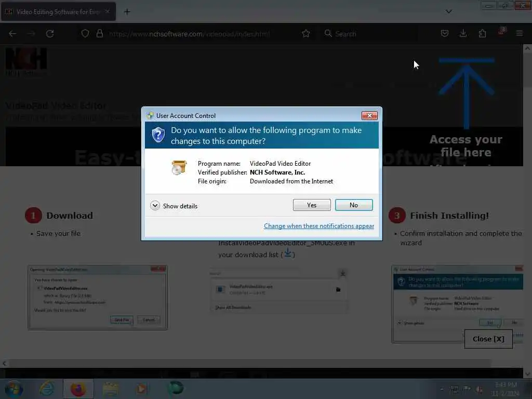
Task: Launch Internet Explorer from taskbar
Action: tap(46, 389)
